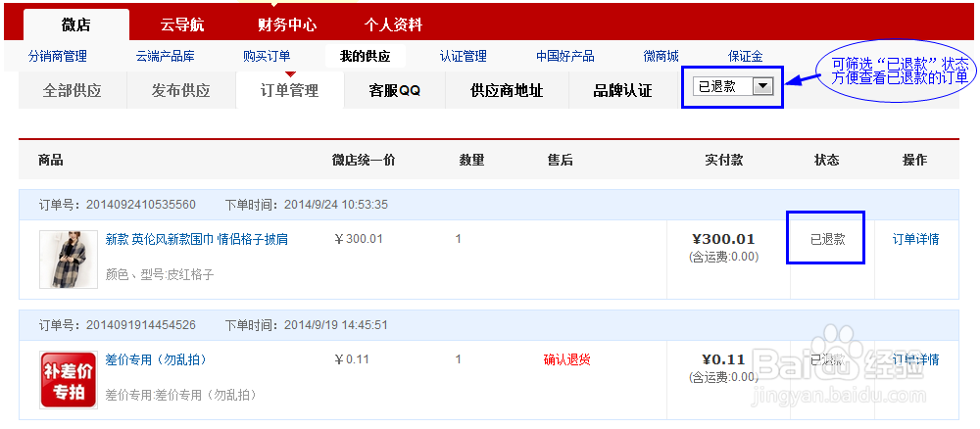Image resolution: width=980 pixels, height=429 pixels.
Task: Open the 品牌认证 tab
Action: (x=622, y=90)
